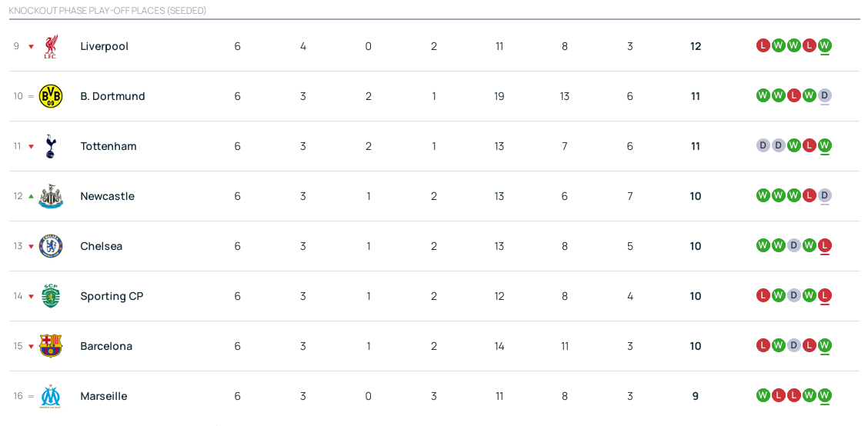The image size is (868, 426).
Task: Click Sporting CP's points total 10
Action: (x=696, y=296)
